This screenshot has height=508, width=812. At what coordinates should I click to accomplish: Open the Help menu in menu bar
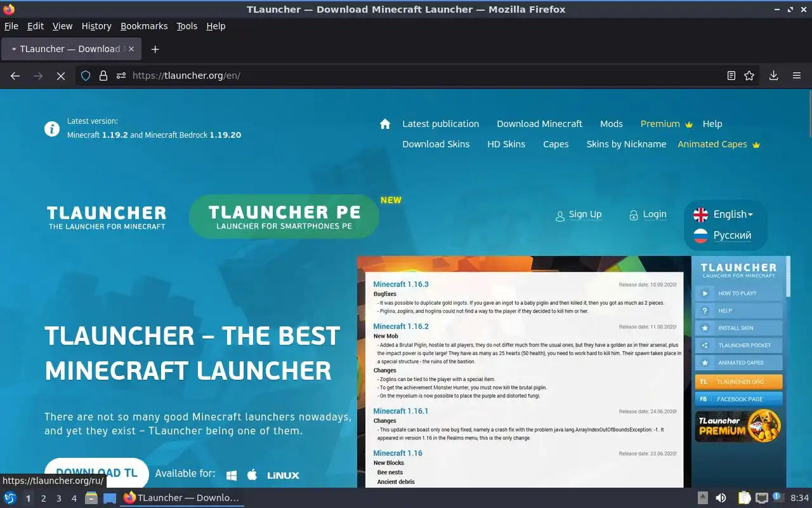(216, 26)
